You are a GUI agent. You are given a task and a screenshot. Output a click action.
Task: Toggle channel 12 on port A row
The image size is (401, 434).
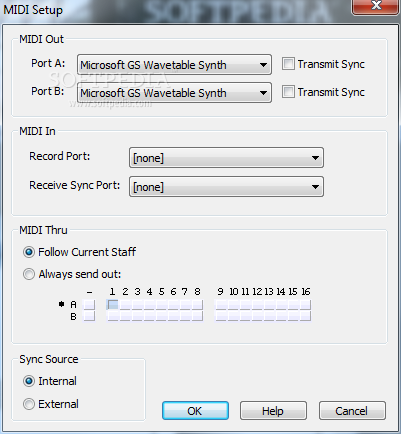click(257, 305)
